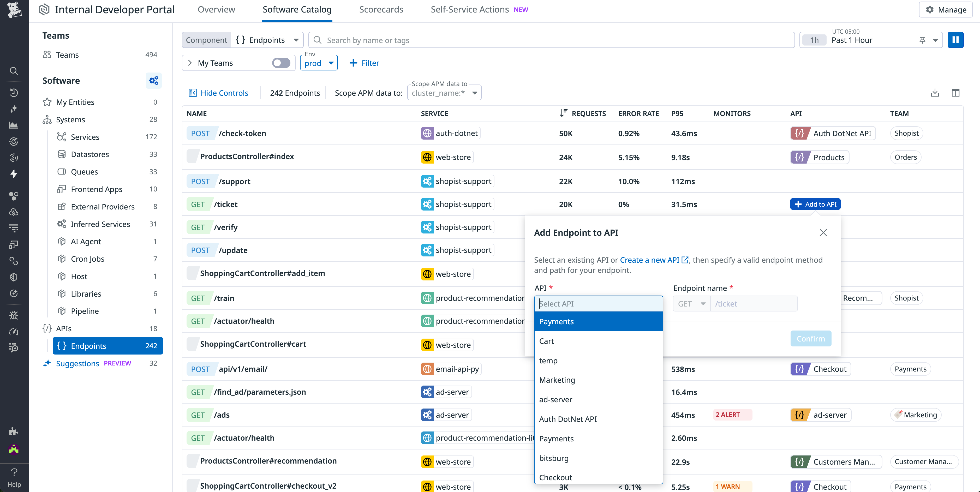The width and height of the screenshot is (980, 492).
Task: Click the hexagon cluster icon in the sidebar
Action: [x=14, y=196]
